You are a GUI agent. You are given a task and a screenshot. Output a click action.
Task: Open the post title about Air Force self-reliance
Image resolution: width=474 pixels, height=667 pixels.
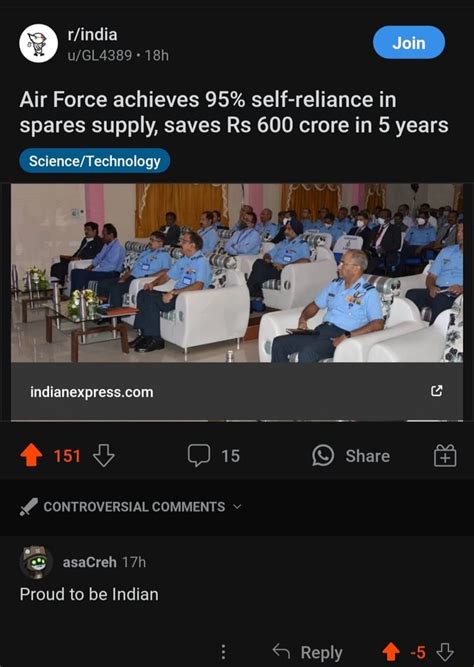234,112
